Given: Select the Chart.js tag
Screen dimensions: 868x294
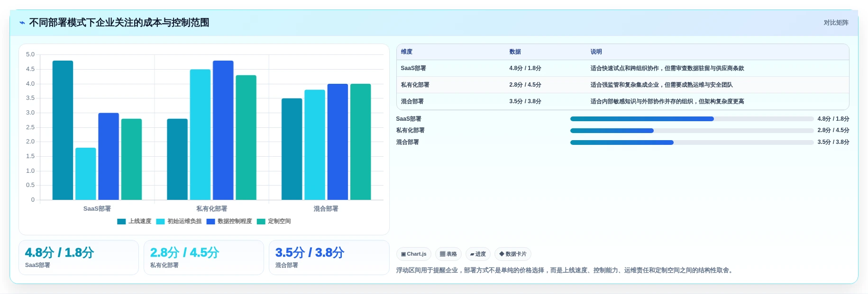Looking at the screenshot, I should point(413,254).
